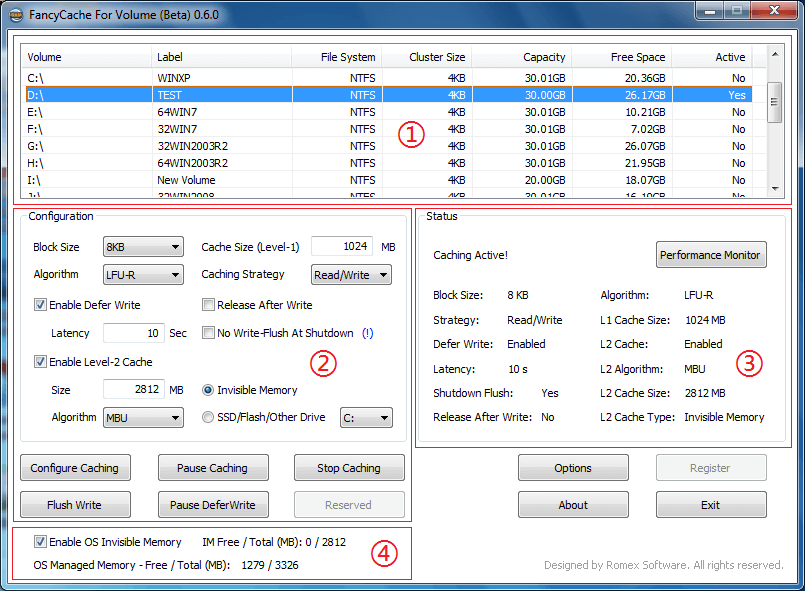Click Stop Caching button
Screen dimensions: 805x591
(349, 468)
